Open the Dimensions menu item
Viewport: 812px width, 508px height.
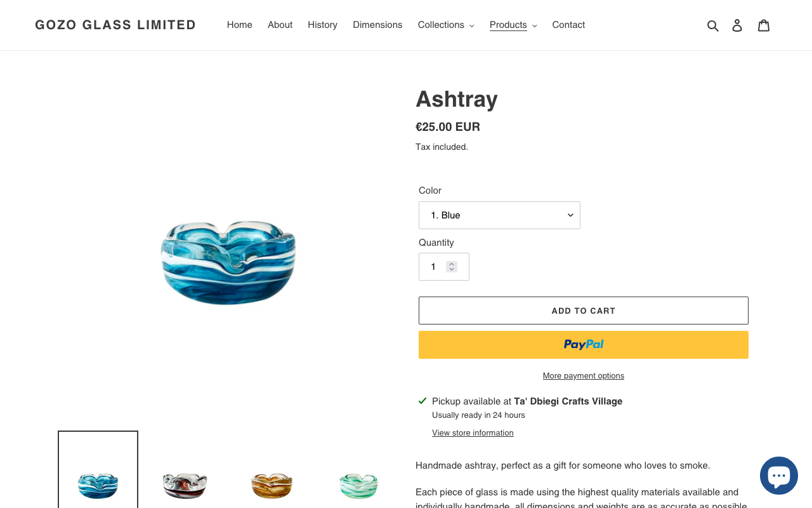[x=377, y=25]
